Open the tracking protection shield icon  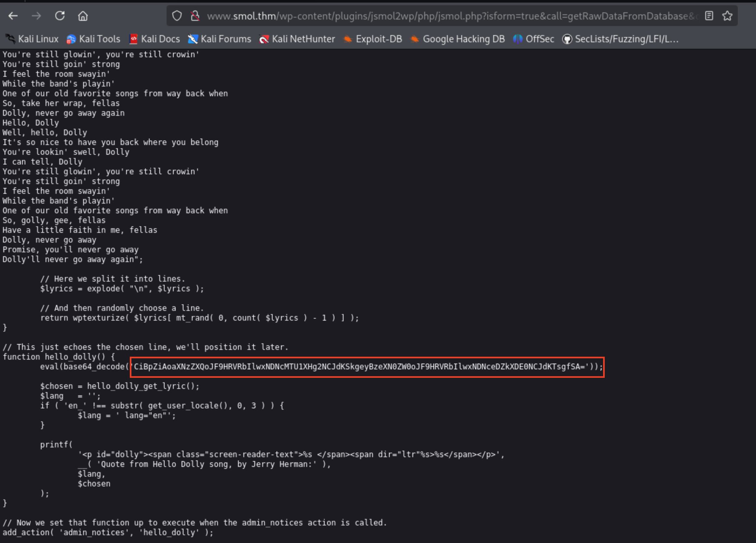pyautogui.click(x=177, y=16)
